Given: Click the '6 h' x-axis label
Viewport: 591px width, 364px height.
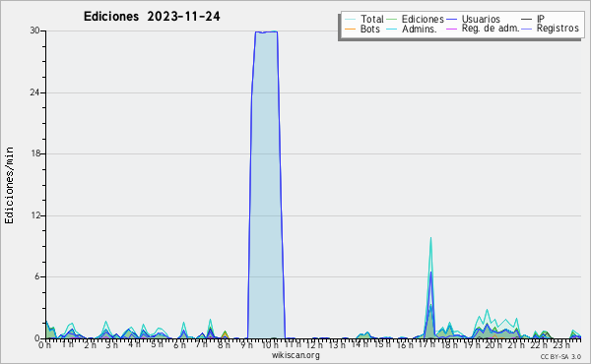Looking at the screenshot, I should 179,344.
